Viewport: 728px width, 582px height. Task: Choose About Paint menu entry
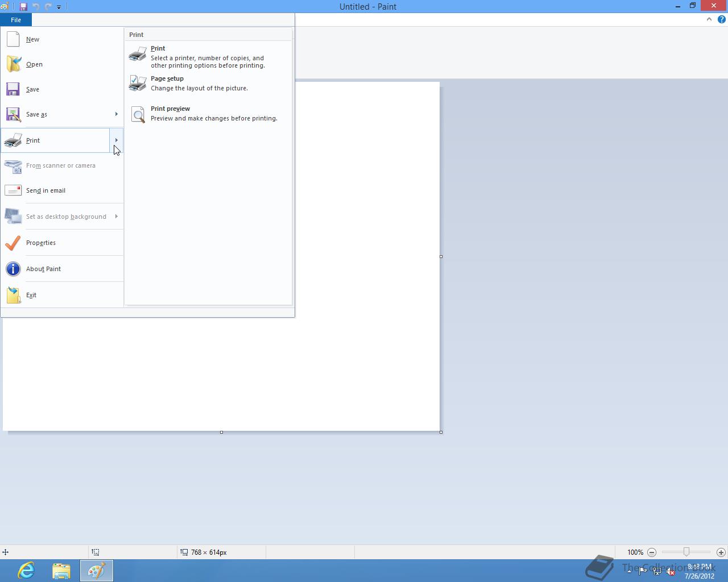pyautogui.click(x=62, y=269)
